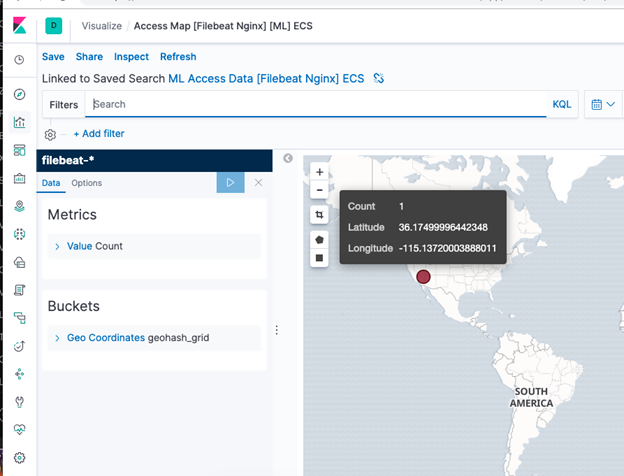Screen dimensions: 624x476
Task: Open Maps icon in sidebar
Action: coord(19,206)
